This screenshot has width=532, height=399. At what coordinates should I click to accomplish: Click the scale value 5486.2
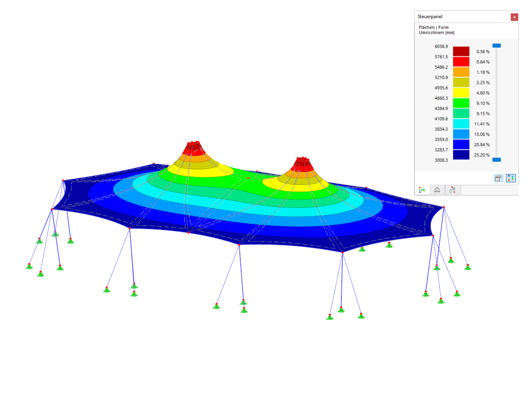pyautogui.click(x=441, y=67)
